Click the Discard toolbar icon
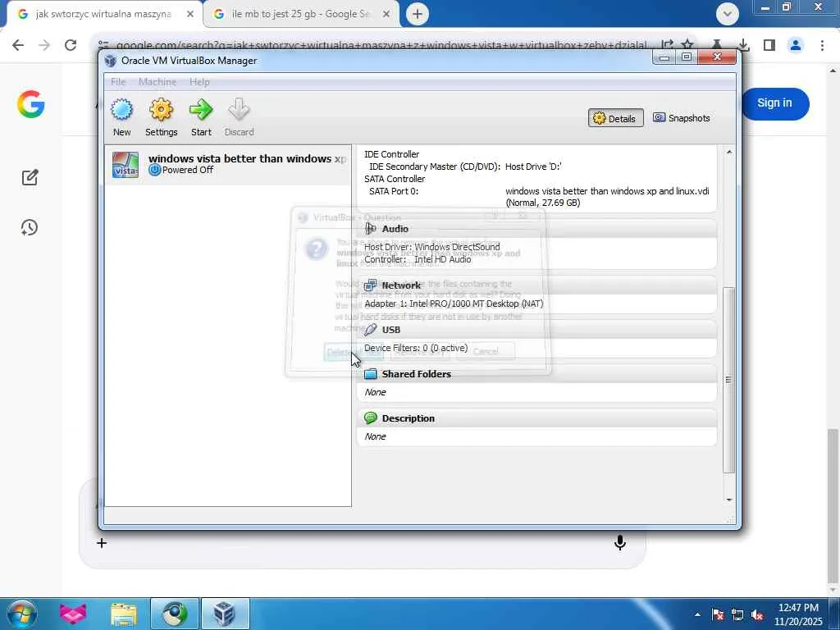The height and width of the screenshot is (630, 840). 239,117
